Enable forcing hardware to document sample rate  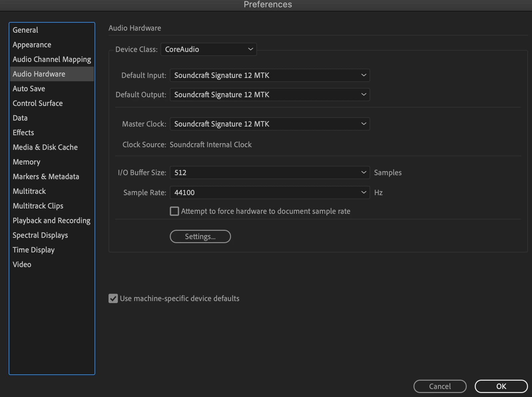(x=174, y=211)
